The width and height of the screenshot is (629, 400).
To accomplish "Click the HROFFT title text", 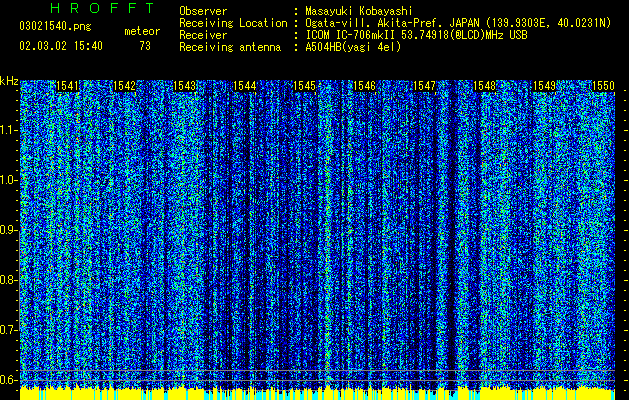I will 102,8.
